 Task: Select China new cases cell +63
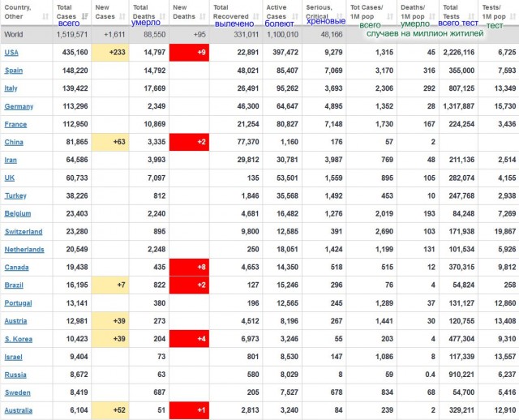pyautogui.click(x=110, y=142)
